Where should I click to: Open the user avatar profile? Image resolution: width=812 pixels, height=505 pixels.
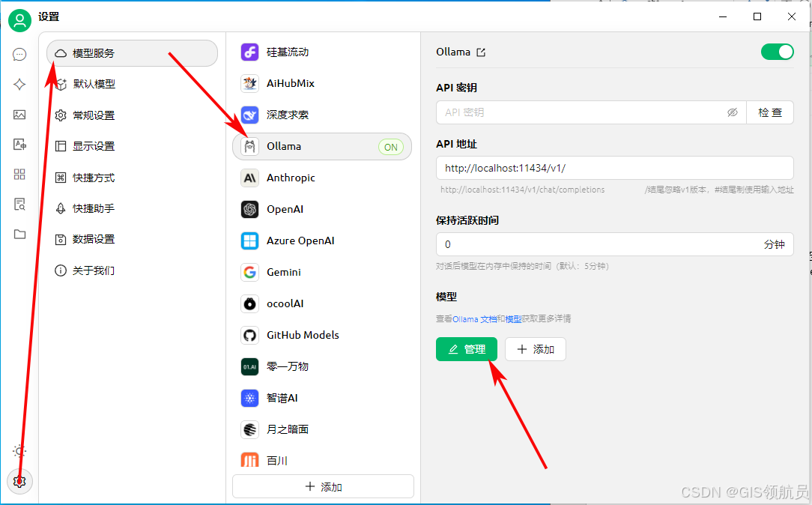[19, 20]
